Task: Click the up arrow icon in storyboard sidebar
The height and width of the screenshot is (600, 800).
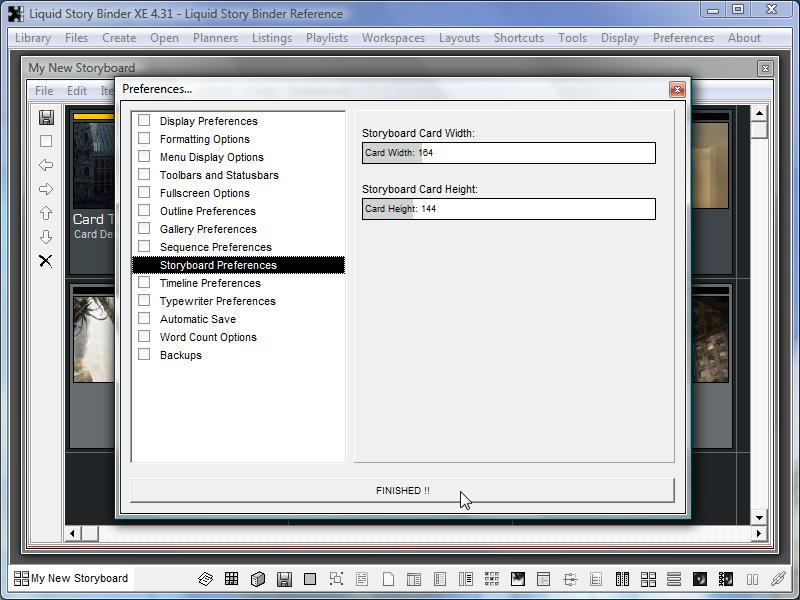Action: 46,213
